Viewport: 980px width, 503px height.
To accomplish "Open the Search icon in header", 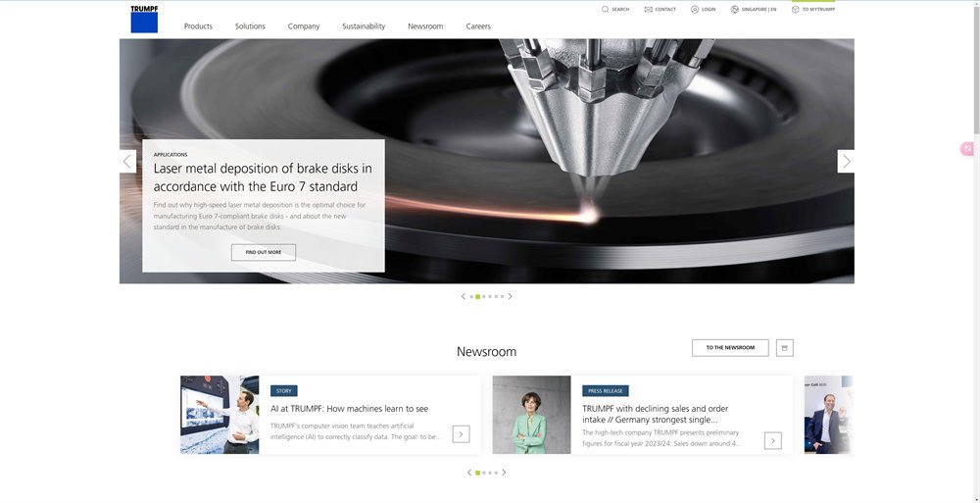I will [605, 10].
